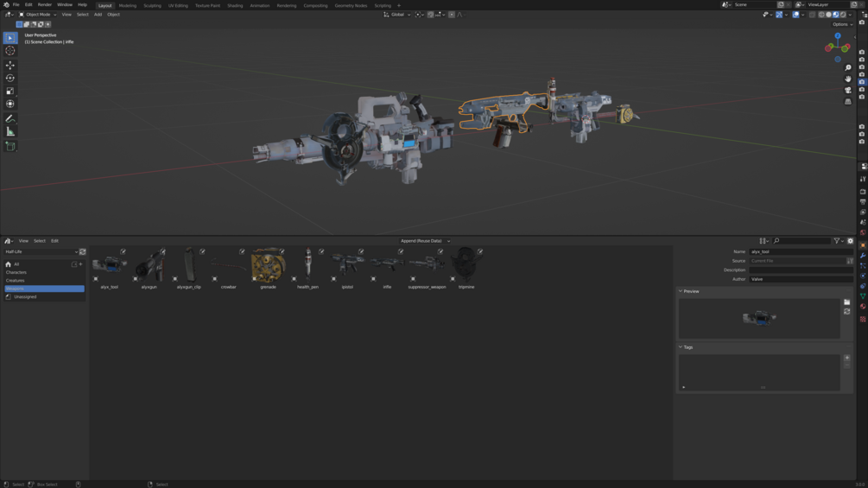Toggle viewport gizmos
Image resolution: width=868 pixels, height=488 pixels.
779,15
